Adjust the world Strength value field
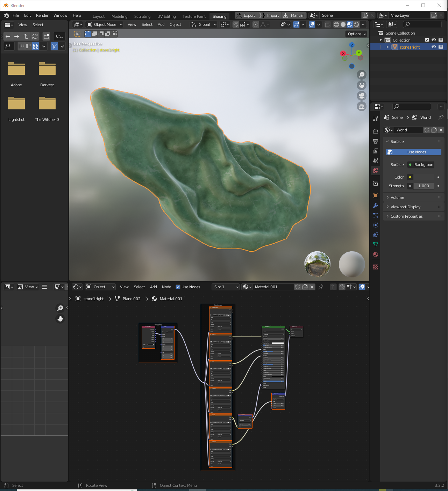Viewport: 448px width, 491px height. pos(423,186)
